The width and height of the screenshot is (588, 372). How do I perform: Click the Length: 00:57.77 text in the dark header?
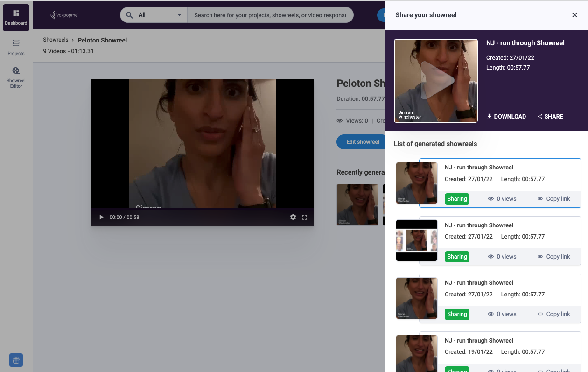tap(508, 68)
